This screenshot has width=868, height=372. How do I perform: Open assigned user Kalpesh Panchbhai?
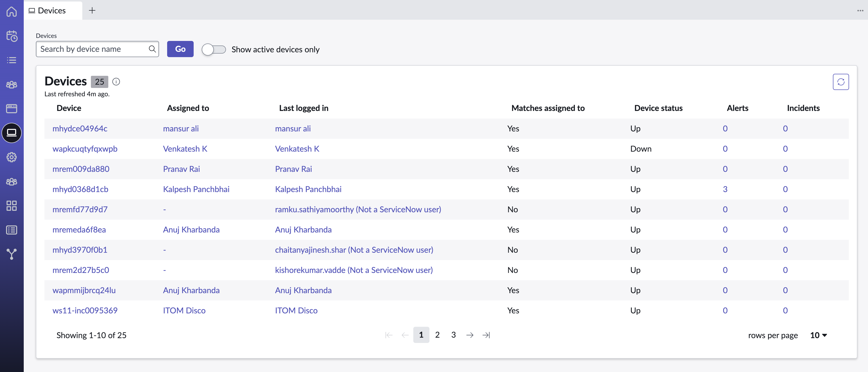pyautogui.click(x=196, y=189)
